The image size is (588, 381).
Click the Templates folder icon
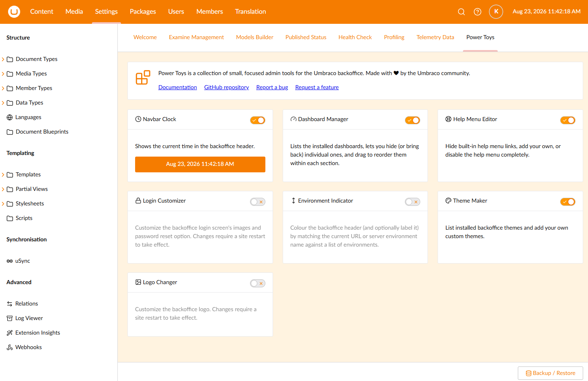click(10, 175)
